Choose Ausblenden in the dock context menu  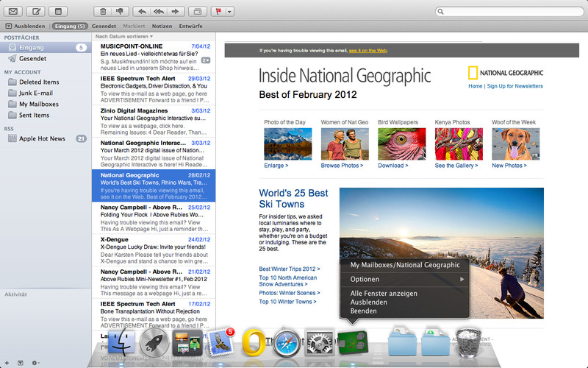[405, 302]
